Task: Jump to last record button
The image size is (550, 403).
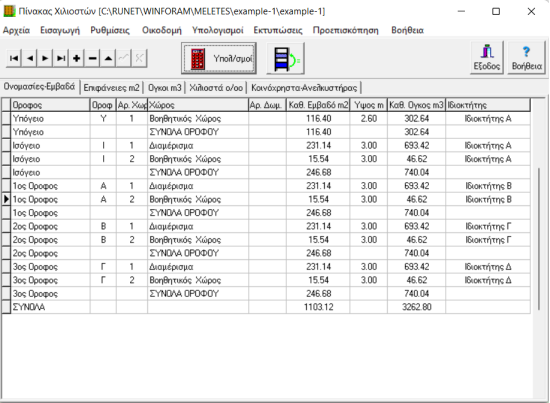Action: tap(61, 58)
